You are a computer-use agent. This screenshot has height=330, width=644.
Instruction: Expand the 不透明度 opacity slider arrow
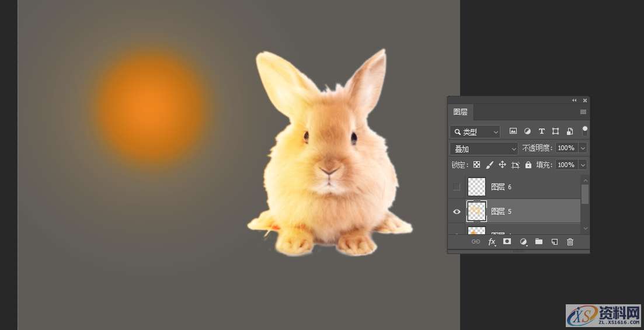(582, 148)
